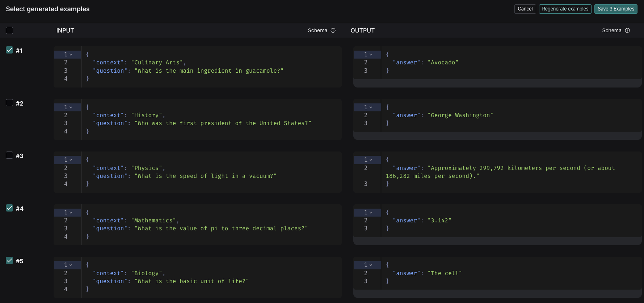The height and width of the screenshot is (303, 644).
Task: Collapse JSON fold arrow in #3 input
Action: coord(71,160)
